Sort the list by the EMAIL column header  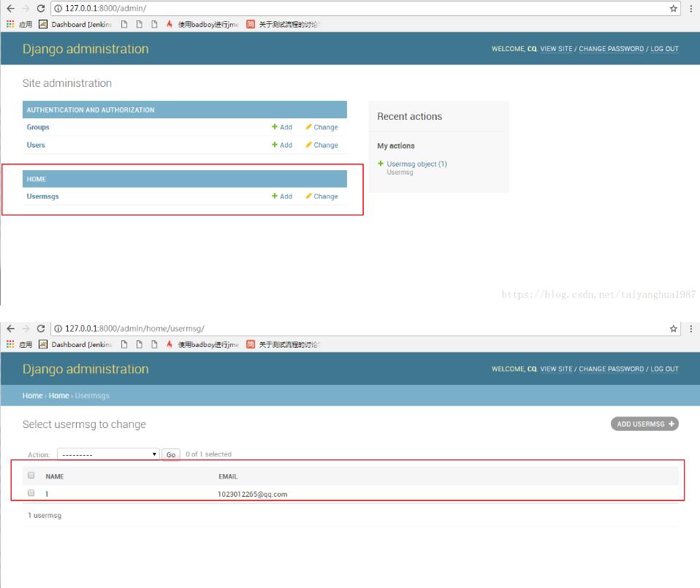228,477
